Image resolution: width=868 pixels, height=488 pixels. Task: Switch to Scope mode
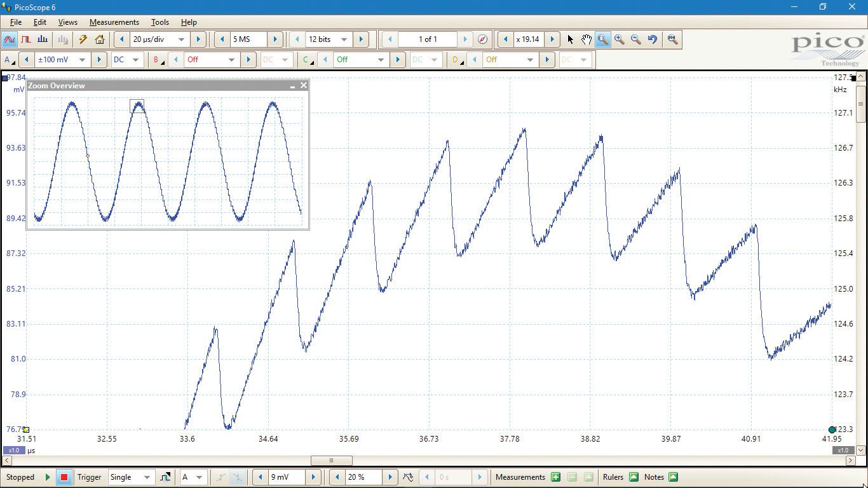pos(9,39)
